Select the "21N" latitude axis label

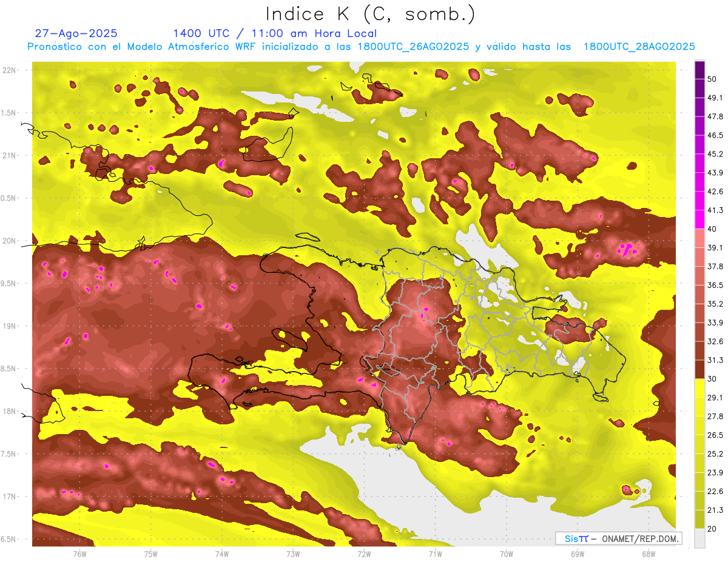(10, 155)
